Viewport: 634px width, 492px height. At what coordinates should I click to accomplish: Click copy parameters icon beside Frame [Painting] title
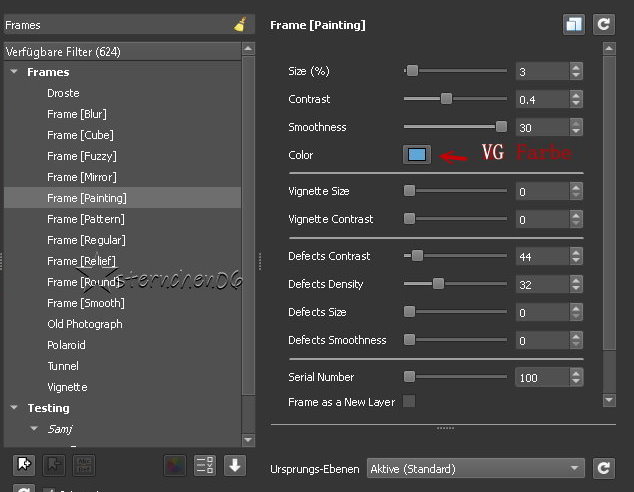[573, 25]
